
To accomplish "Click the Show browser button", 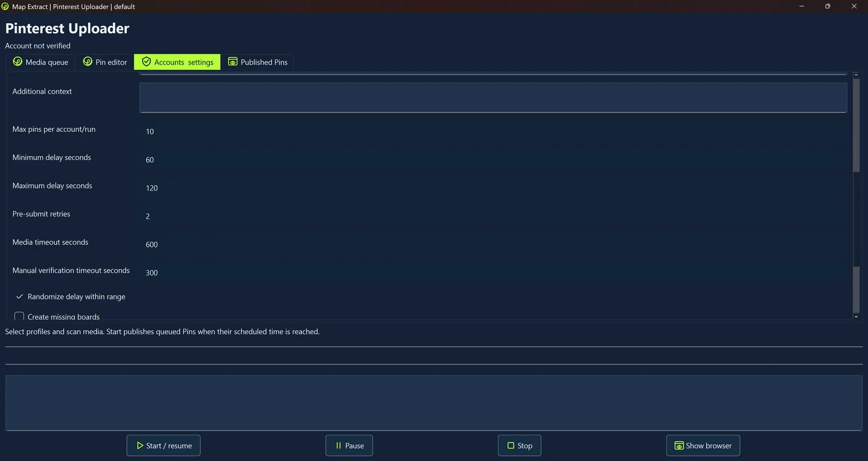I will point(703,446).
